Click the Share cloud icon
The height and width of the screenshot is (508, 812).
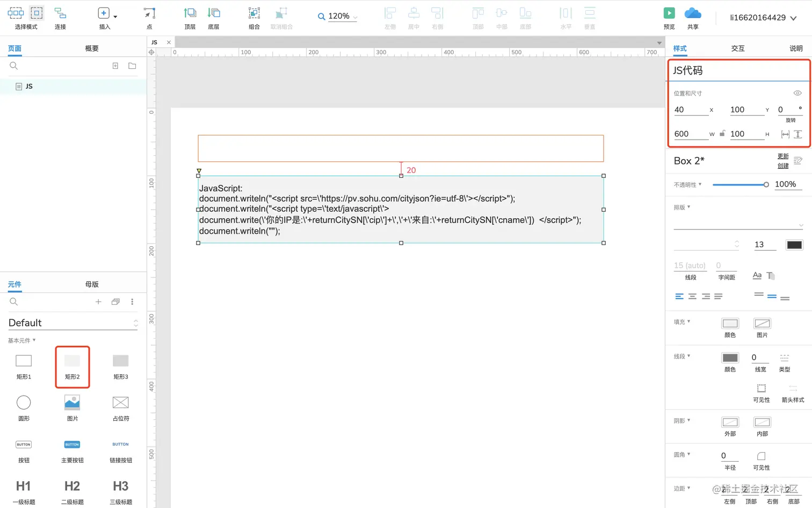[x=693, y=13]
